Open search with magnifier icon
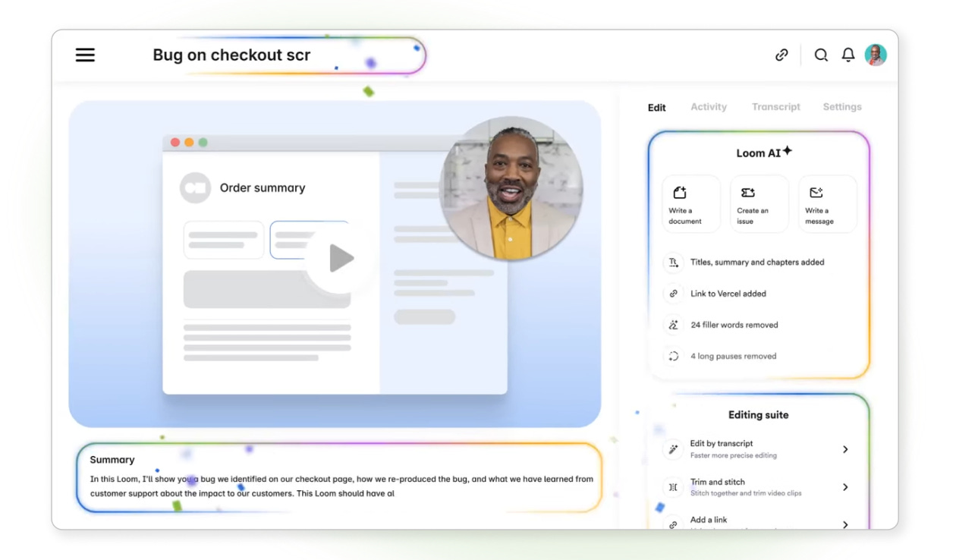Viewport: 956px width, 560px height. (x=821, y=55)
